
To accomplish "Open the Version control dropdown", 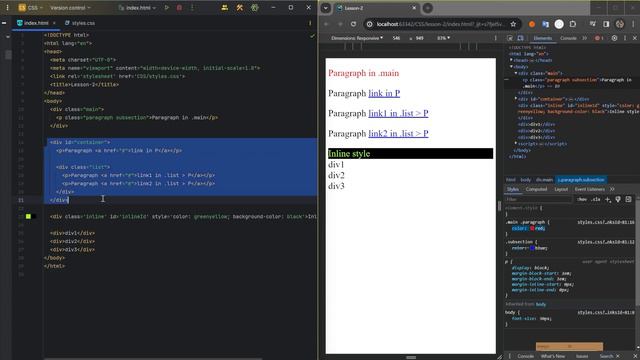I will point(70,7).
